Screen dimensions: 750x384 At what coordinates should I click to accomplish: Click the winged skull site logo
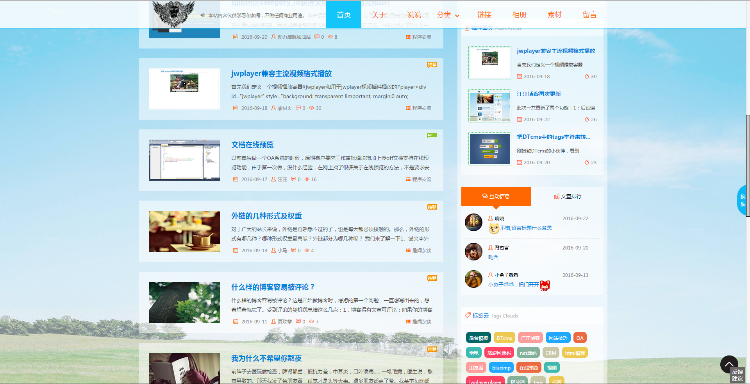[x=174, y=13]
